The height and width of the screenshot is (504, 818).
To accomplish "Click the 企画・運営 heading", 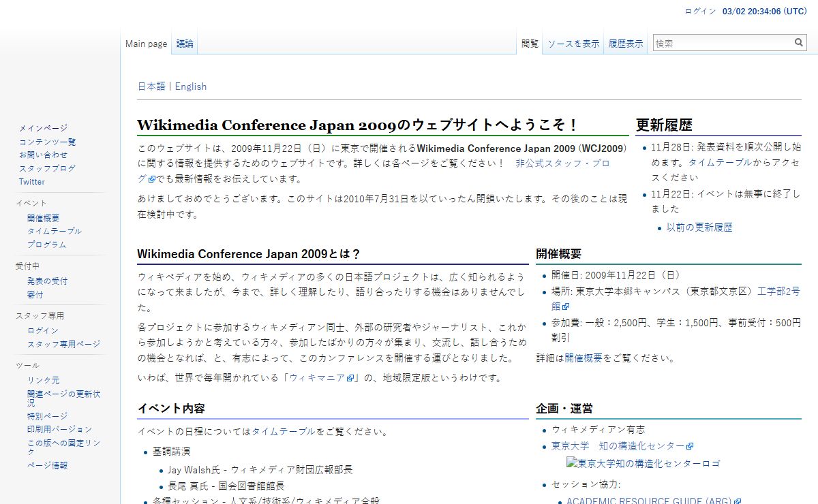I will [564, 409].
